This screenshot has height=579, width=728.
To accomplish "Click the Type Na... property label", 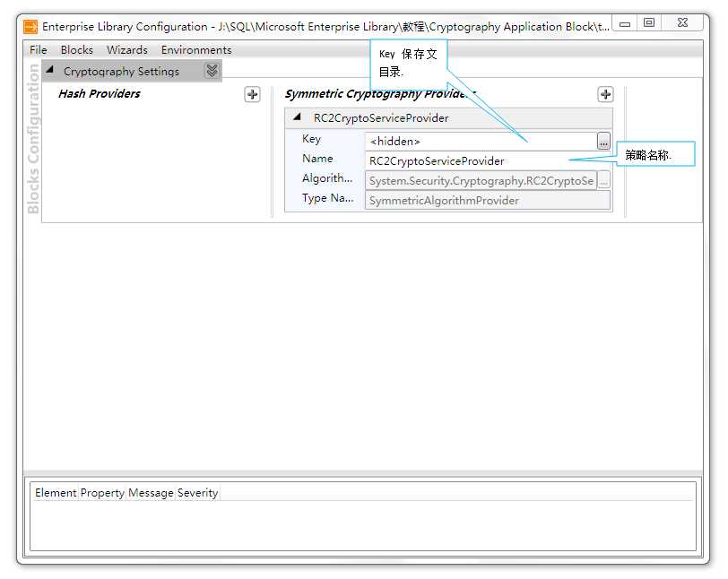I will (x=327, y=198).
